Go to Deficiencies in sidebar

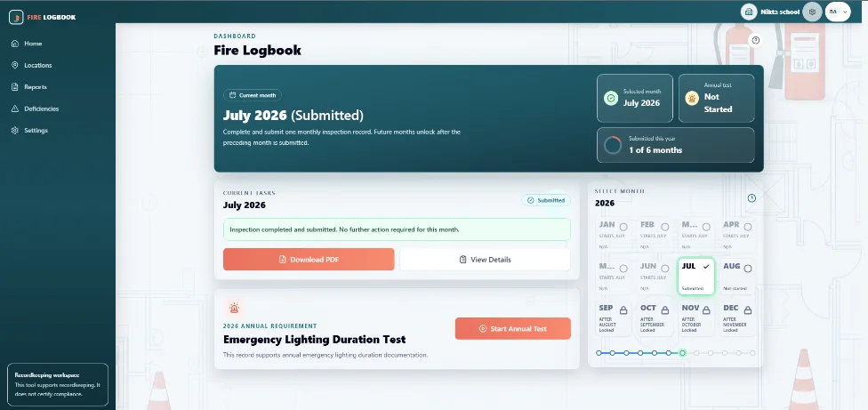pos(41,109)
